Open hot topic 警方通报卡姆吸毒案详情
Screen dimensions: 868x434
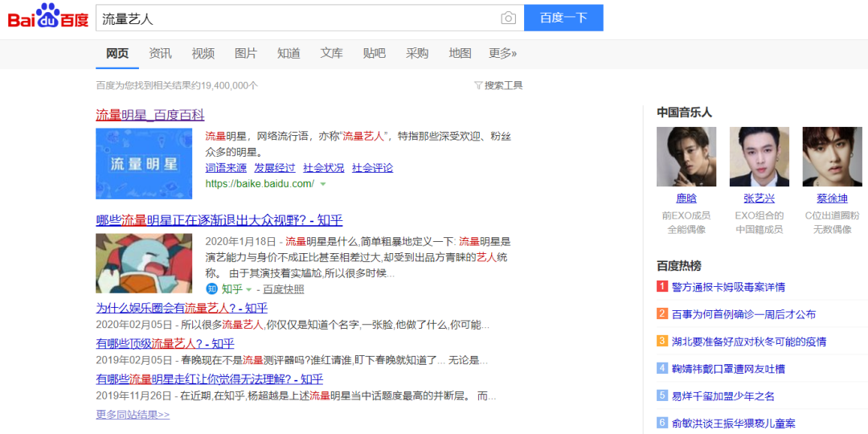coord(728,287)
